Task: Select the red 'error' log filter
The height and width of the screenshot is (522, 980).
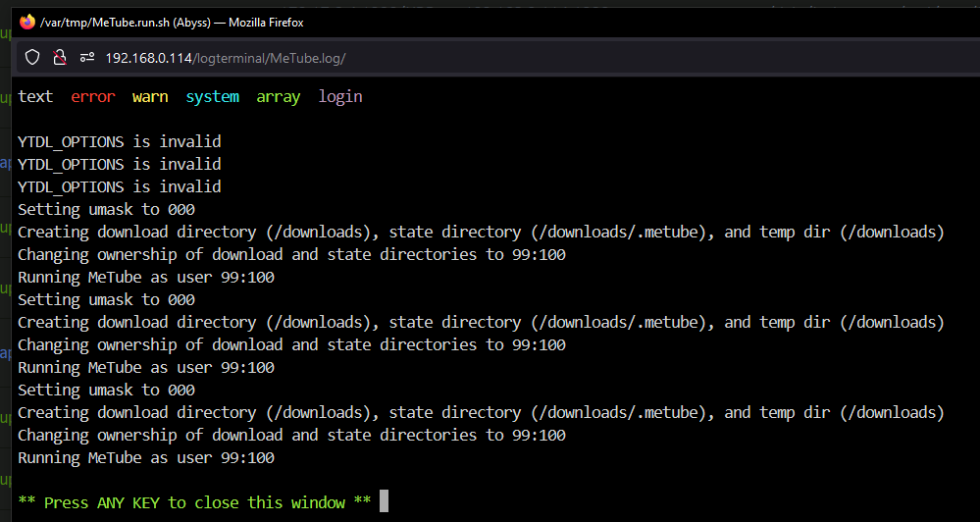Action: [93, 97]
